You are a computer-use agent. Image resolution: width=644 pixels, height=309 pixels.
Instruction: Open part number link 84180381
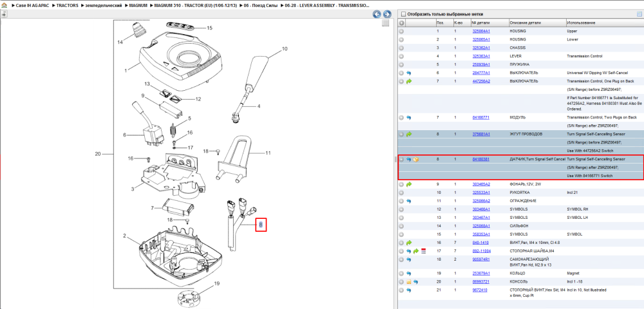pyautogui.click(x=480, y=159)
